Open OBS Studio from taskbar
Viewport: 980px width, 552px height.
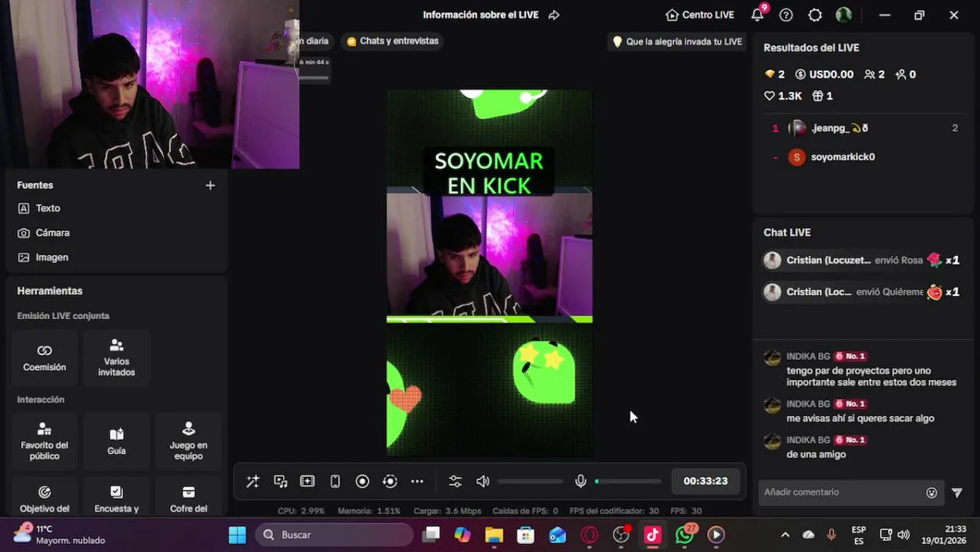pyautogui.click(x=621, y=535)
